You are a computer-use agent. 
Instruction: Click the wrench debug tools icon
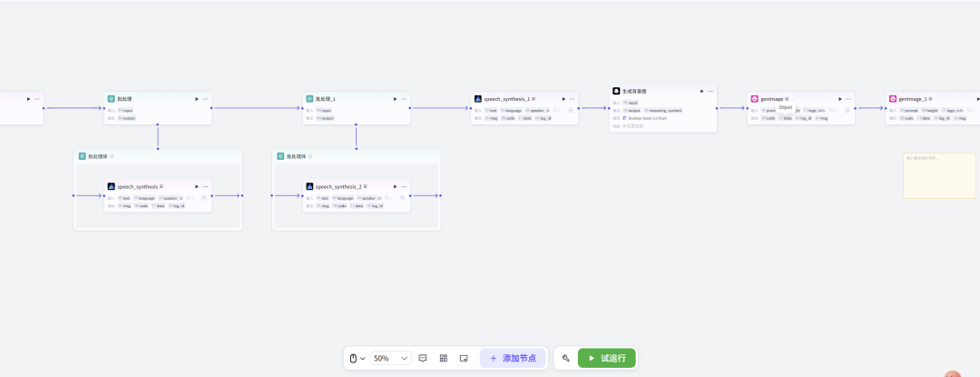[565, 358]
